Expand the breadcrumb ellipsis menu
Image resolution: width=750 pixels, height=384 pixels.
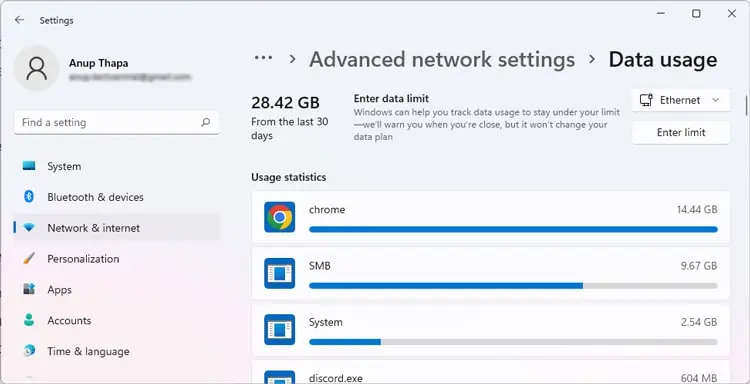263,58
